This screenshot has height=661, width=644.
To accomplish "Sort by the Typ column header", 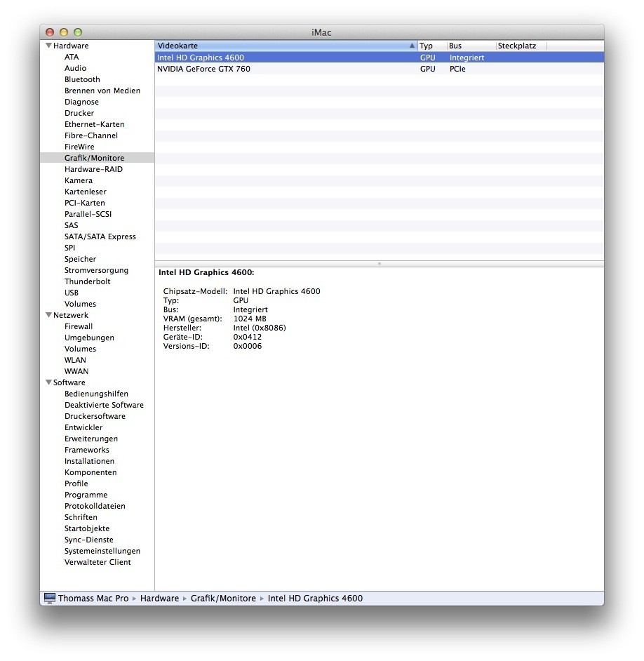I will tap(432, 46).
